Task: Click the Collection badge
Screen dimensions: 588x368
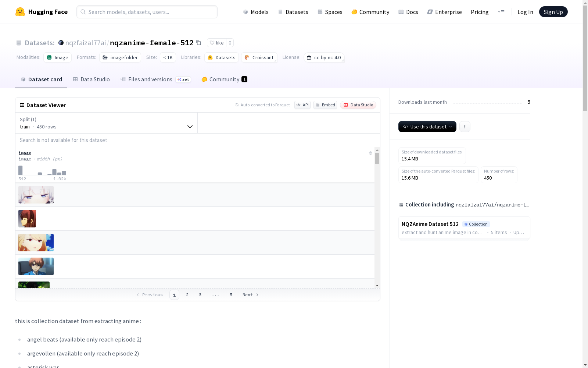Action: [x=476, y=224]
